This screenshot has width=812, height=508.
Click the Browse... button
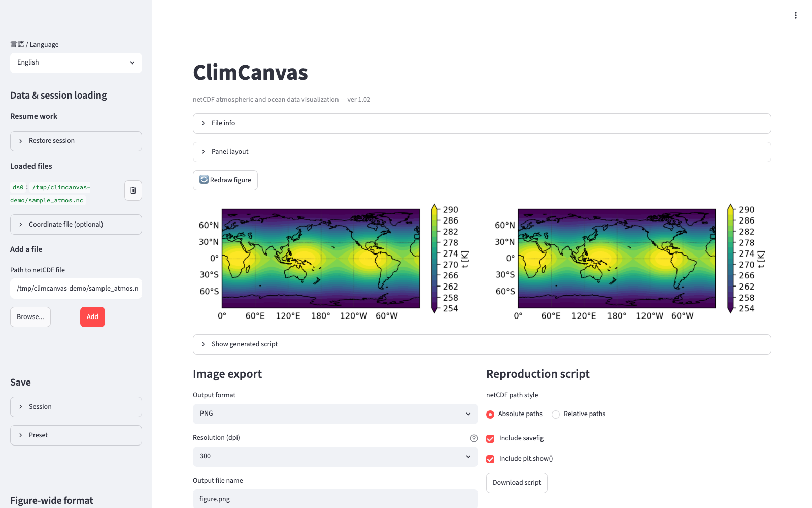pos(30,317)
